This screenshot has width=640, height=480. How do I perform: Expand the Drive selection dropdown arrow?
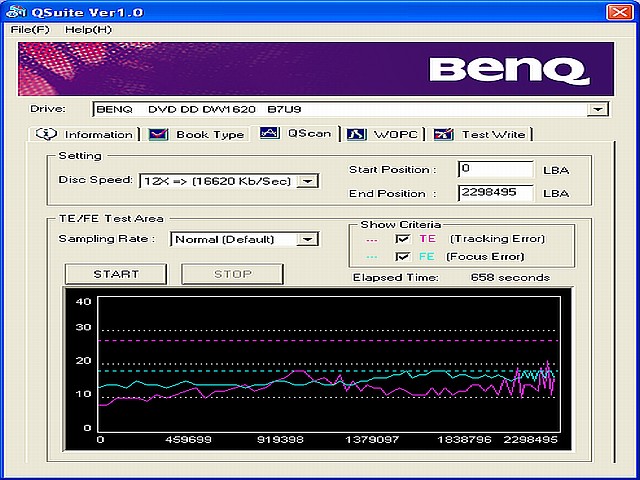598,109
